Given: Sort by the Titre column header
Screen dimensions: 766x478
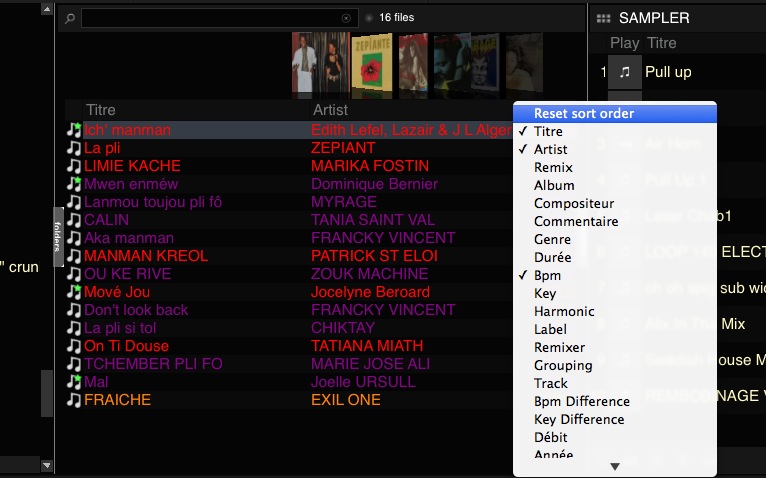Looking at the screenshot, I should pos(101,110).
